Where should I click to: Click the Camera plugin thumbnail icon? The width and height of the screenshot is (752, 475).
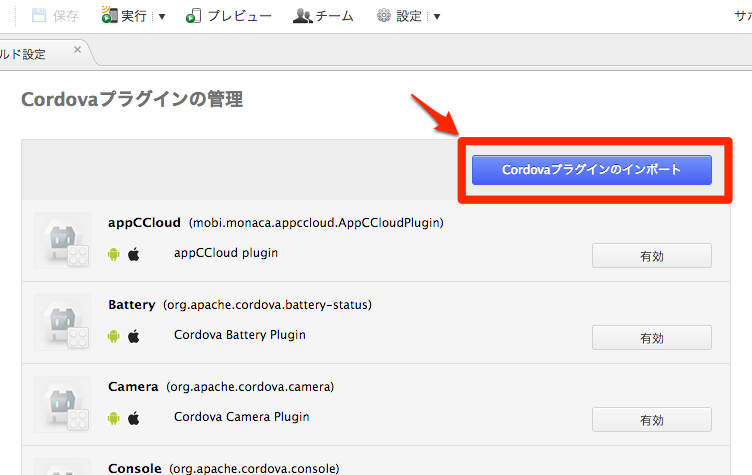click(62, 404)
